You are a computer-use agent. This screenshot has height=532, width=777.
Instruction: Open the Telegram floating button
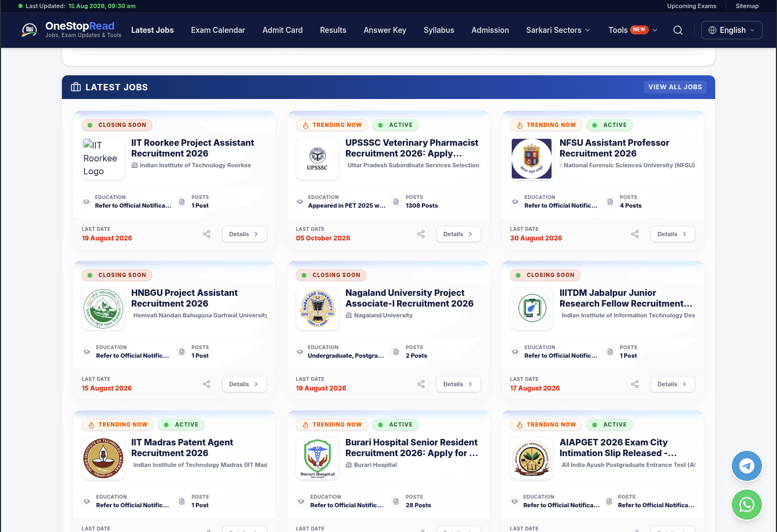pos(747,466)
